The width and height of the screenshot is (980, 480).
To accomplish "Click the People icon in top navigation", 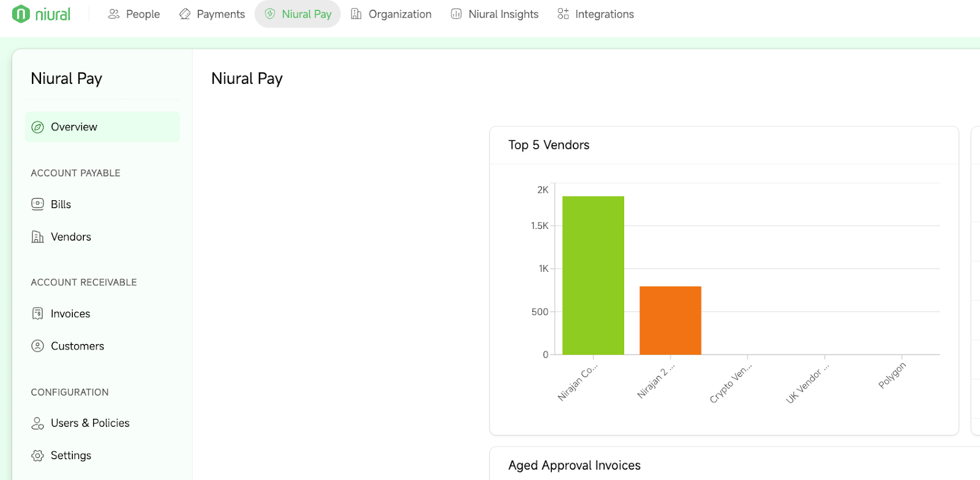I will click(x=113, y=14).
